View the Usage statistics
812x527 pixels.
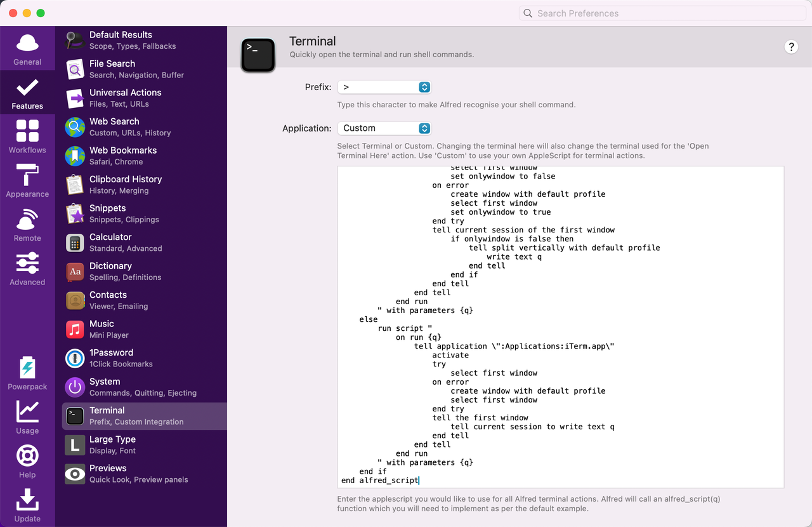[27, 417]
